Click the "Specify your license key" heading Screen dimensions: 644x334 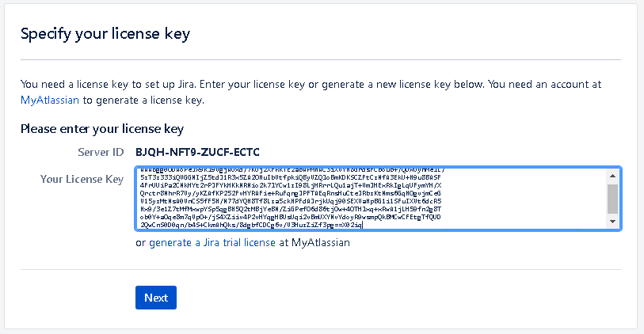click(105, 34)
